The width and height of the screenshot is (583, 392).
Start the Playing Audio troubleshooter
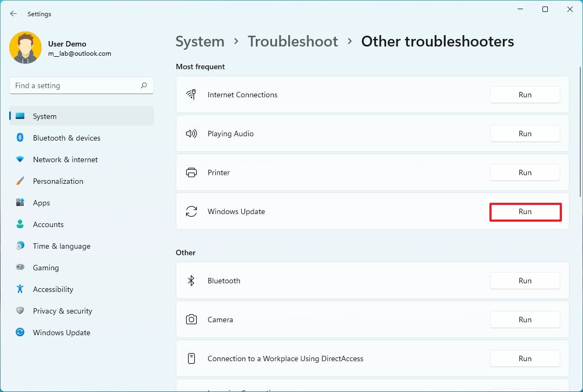pyautogui.click(x=525, y=134)
